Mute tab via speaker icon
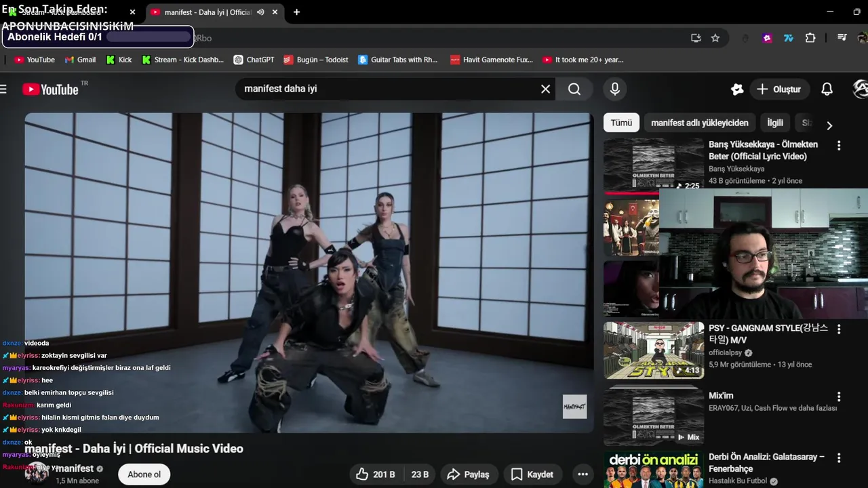 coord(260,12)
